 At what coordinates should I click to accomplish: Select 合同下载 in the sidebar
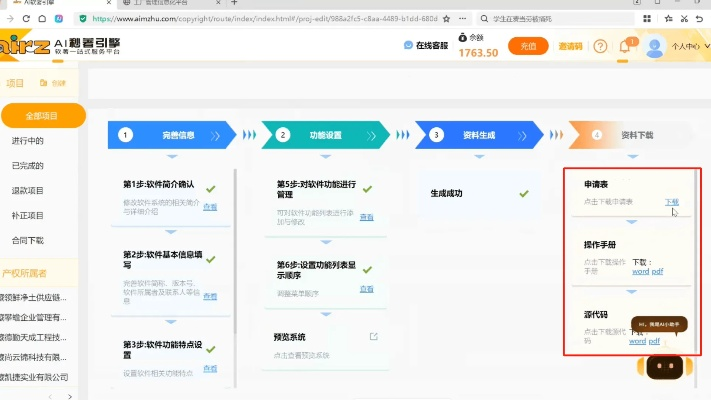click(x=27, y=240)
